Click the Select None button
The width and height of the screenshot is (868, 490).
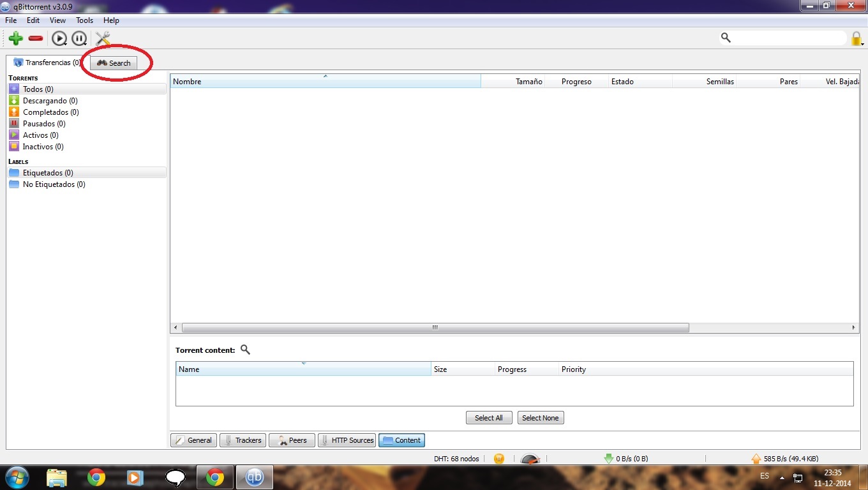541,418
